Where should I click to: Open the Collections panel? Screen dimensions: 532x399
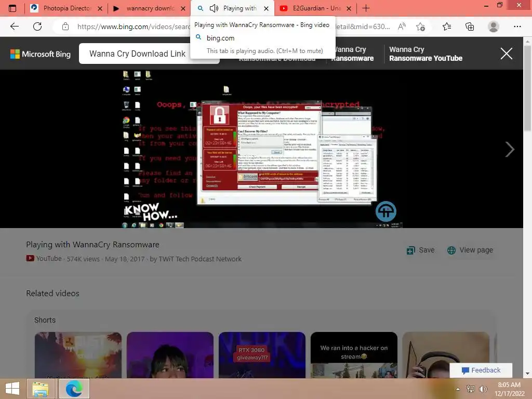470,26
